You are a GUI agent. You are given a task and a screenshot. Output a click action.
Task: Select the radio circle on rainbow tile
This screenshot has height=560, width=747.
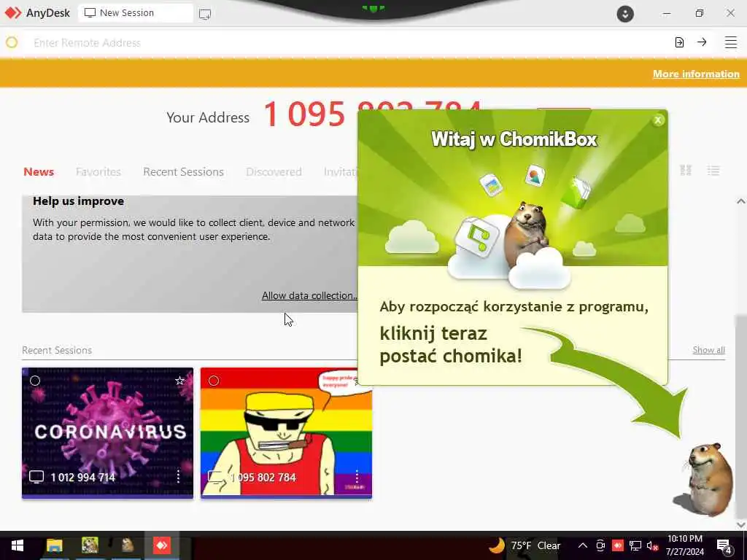tap(214, 381)
